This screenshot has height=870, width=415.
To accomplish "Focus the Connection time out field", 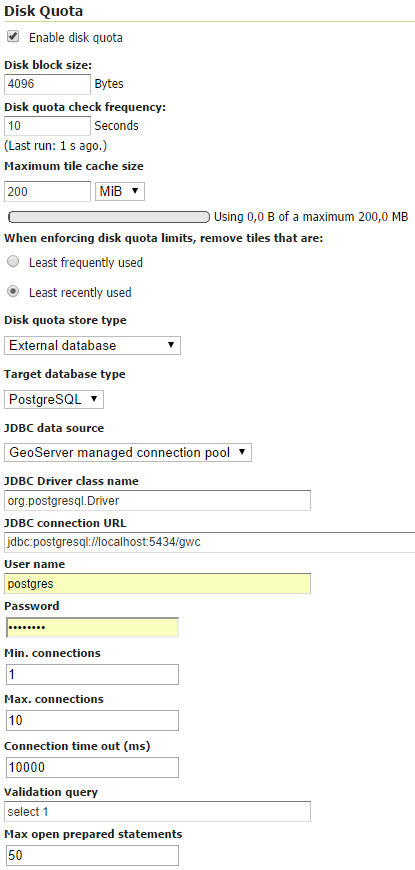I will click(x=92, y=767).
